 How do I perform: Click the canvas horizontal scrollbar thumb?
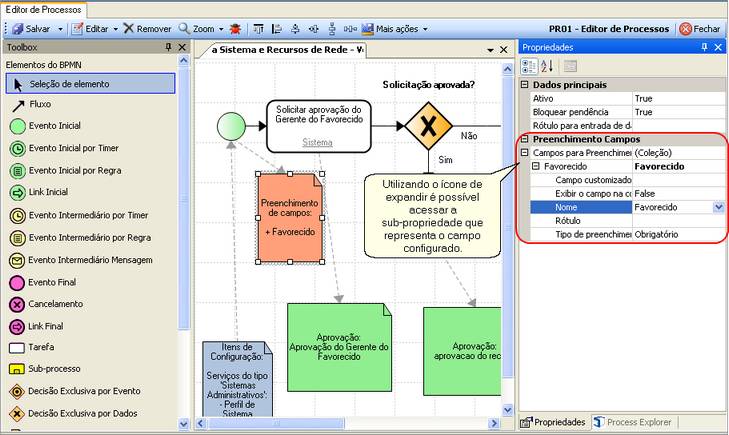(276, 423)
